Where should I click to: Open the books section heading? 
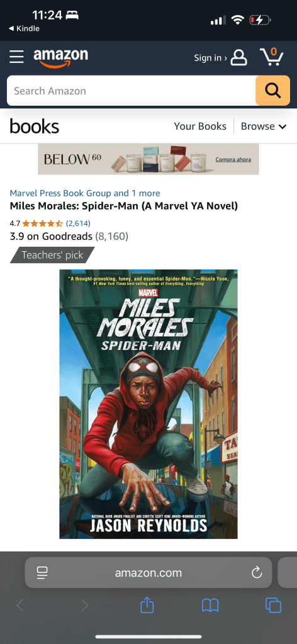click(x=35, y=126)
